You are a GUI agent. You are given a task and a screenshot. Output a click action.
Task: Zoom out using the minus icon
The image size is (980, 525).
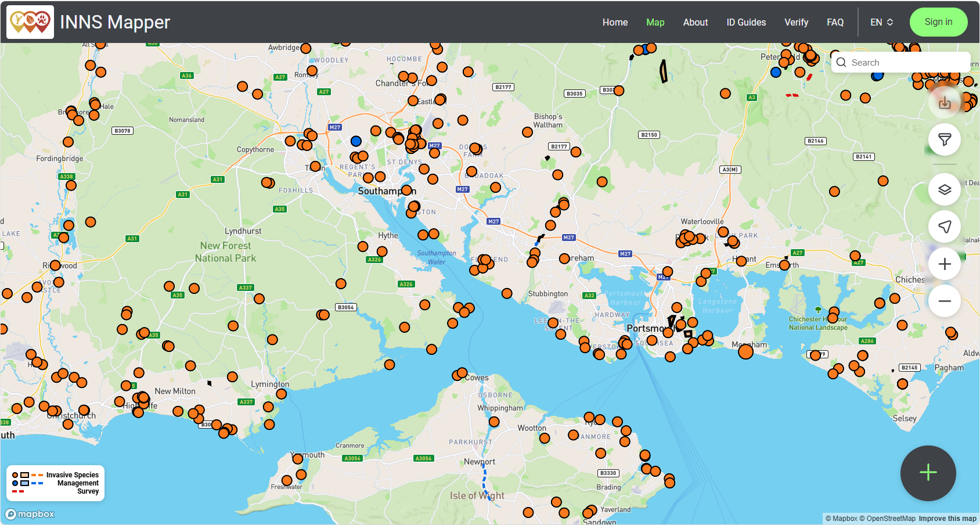pos(945,301)
